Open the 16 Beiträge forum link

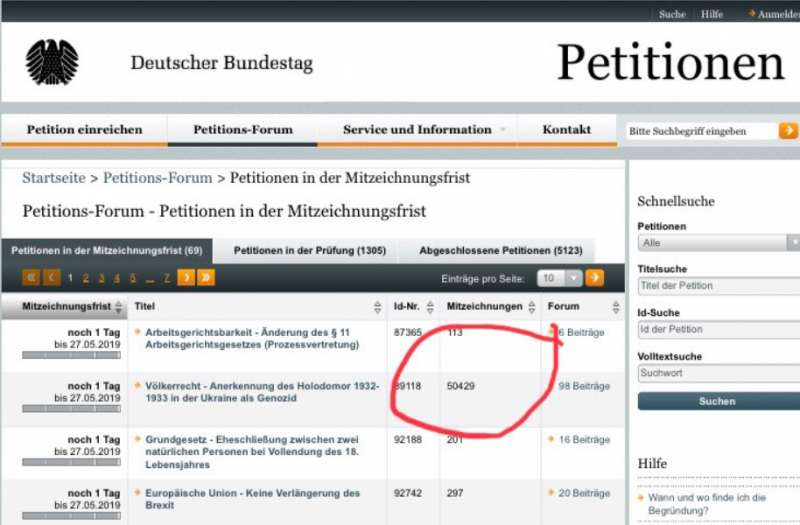click(x=584, y=439)
